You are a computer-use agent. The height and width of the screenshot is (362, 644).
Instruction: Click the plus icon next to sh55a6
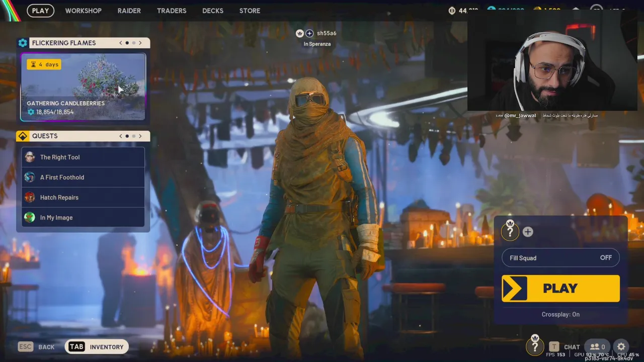pos(309,33)
